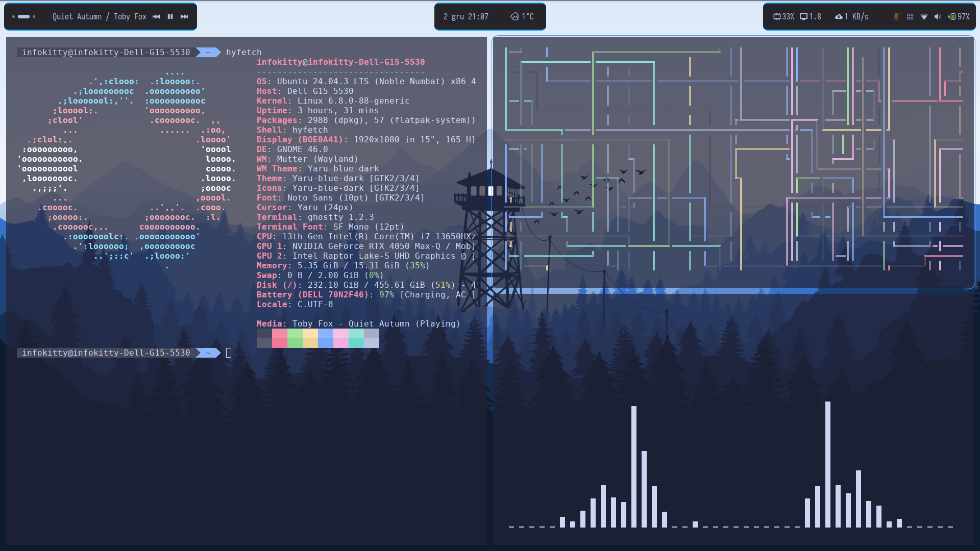This screenshot has width=980, height=551.
Task: Click the tallest bar in audio visualizer
Action: click(x=827, y=464)
